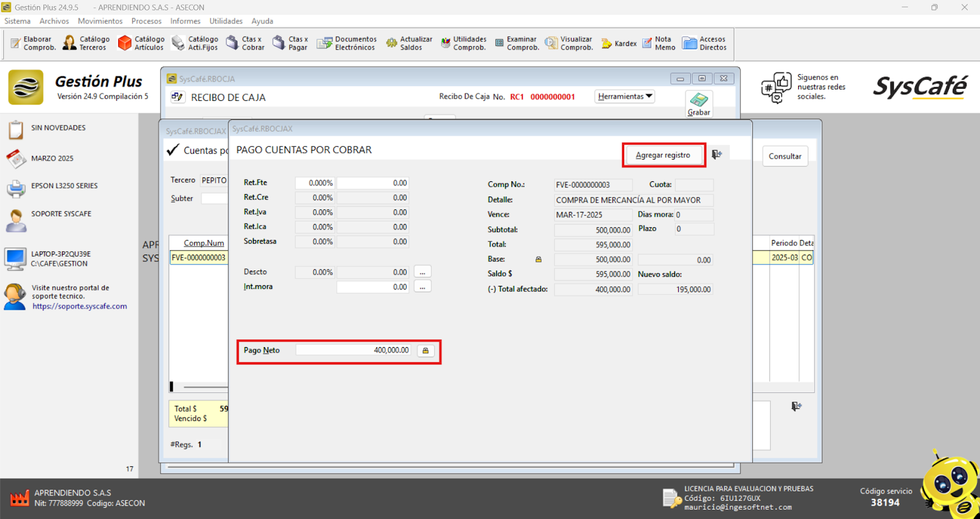
Task: Click the Kardex toolbar icon
Action: [x=619, y=43]
